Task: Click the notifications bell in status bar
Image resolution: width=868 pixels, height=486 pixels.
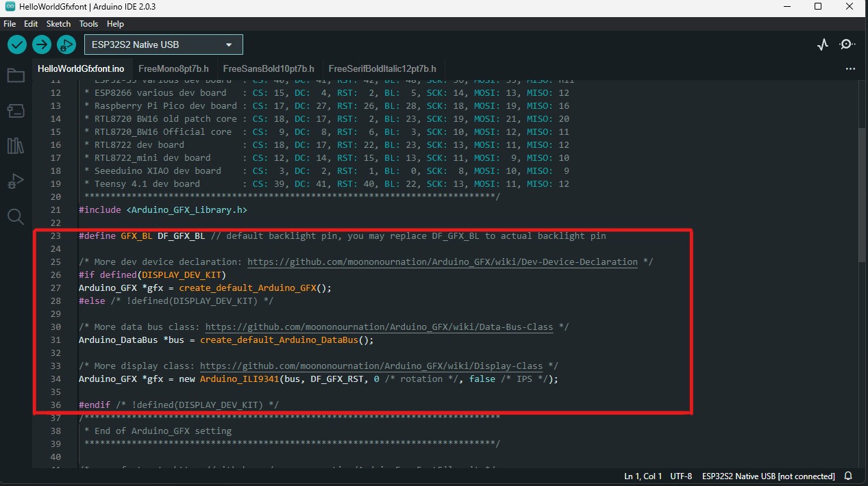Action: pyautogui.click(x=848, y=476)
